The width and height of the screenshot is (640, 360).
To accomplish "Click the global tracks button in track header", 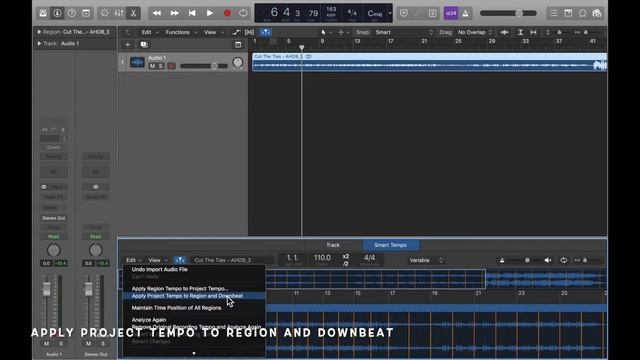I will click(x=238, y=44).
